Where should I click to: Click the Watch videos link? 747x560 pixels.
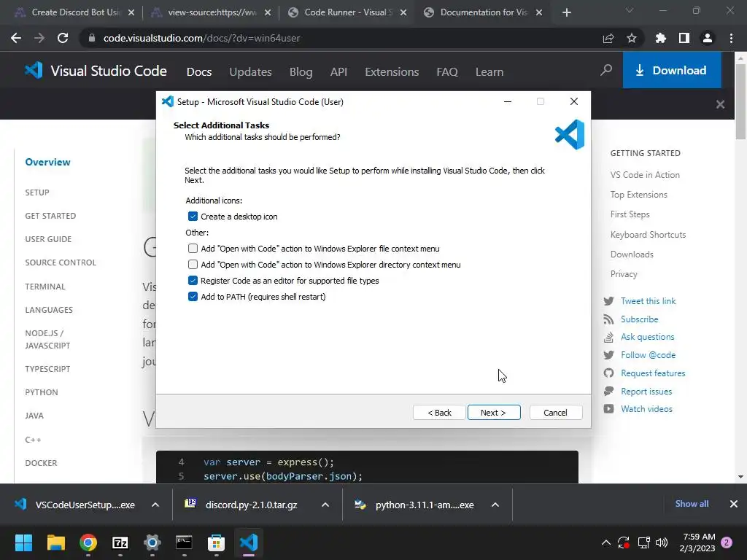(646, 409)
